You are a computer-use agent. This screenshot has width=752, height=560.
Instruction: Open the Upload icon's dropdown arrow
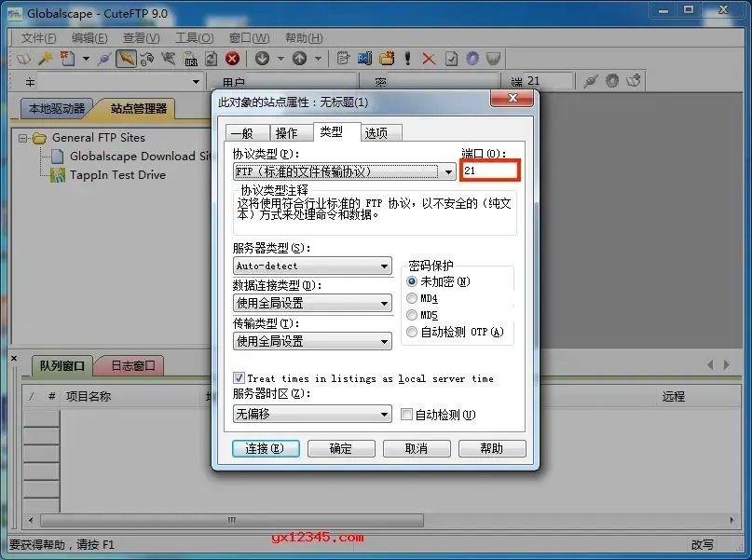coord(319,59)
